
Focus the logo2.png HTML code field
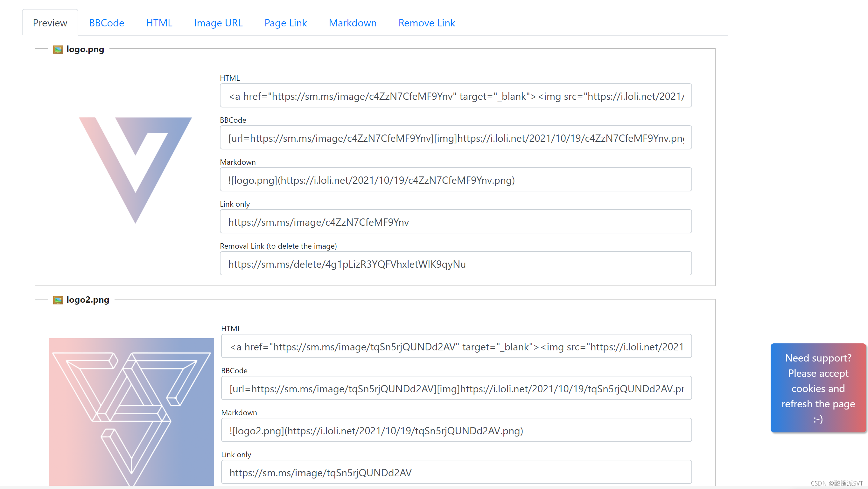coord(456,347)
